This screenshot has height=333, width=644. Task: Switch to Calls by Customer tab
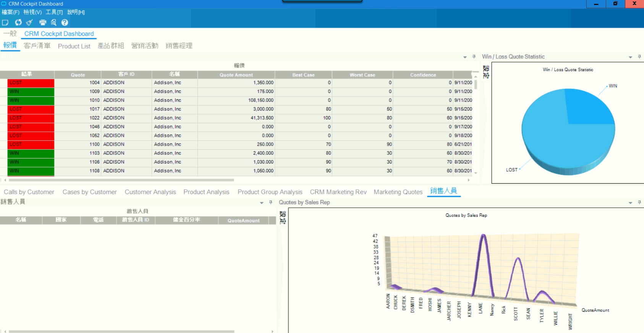(29, 192)
